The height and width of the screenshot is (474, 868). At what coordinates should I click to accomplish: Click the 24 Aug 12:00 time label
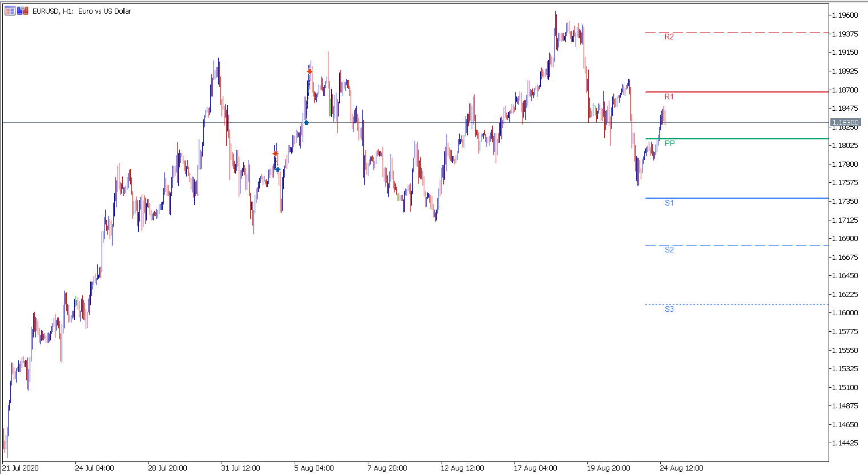[681, 468]
